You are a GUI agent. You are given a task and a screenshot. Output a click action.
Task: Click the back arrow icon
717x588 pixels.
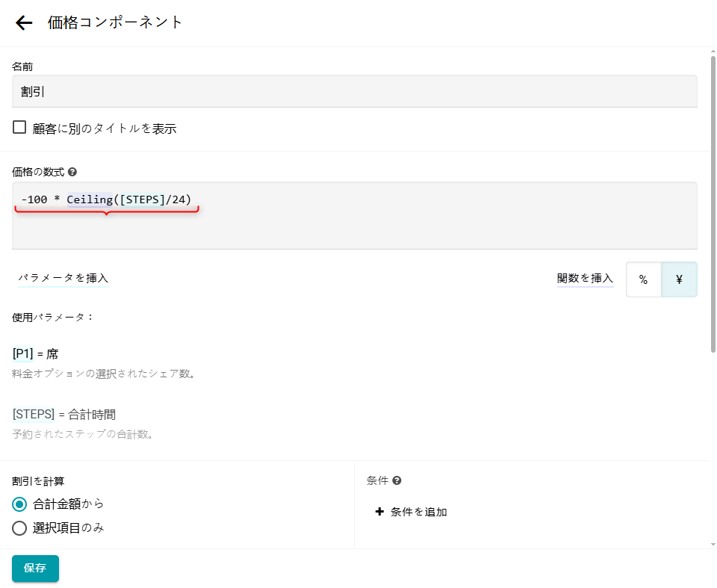[x=24, y=22]
